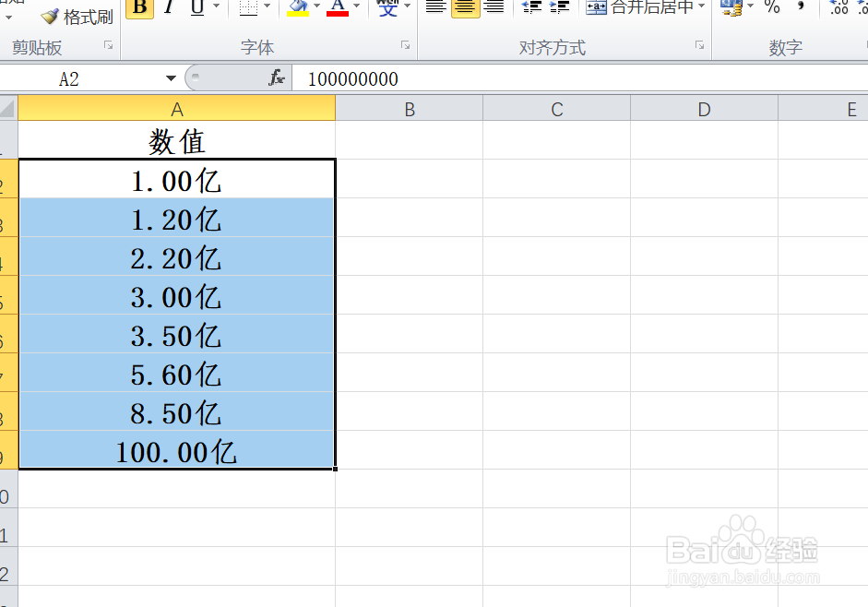The height and width of the screenshot is (607, 868).
Task: Apply the yellow fill color bucket
Action: tap(298, 7)
